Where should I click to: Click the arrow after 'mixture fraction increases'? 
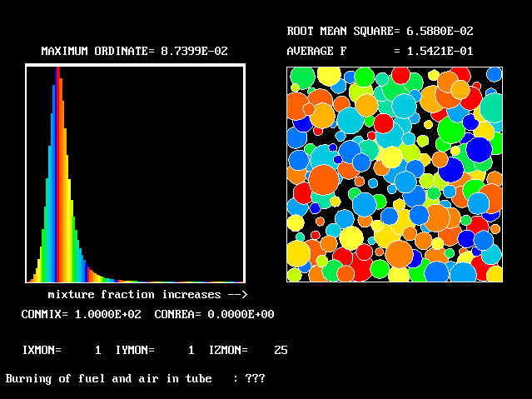(x=237, y=294)
